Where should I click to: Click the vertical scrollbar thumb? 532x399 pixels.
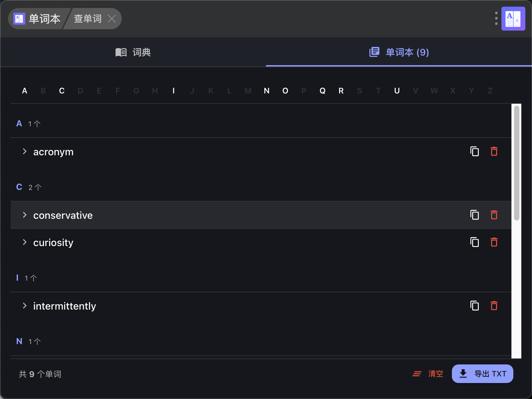click(516, 163)
